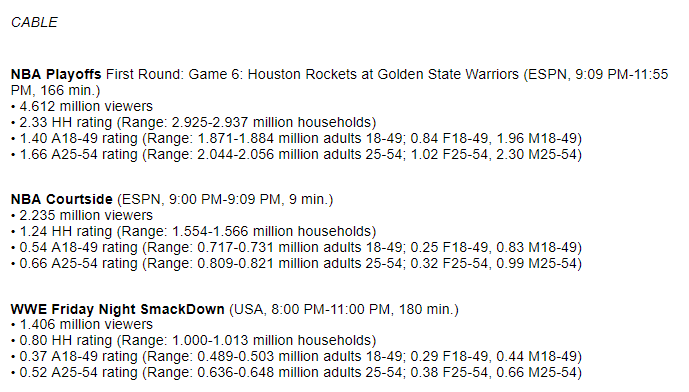
Task: Click the 1.406 million viewers line
Action: (82, 324)
